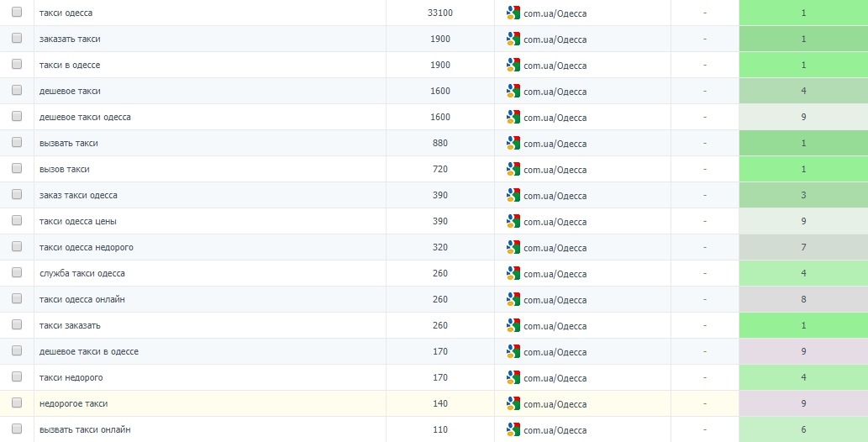Screen dimensions: 868x442
Task: Click 'com.ua/Одесса' in 'такси недорого' row
Action: (x=555, y=378)
